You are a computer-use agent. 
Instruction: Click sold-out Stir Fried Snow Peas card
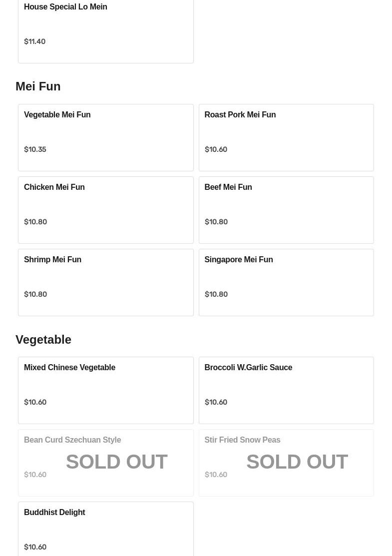pos(286,463)
